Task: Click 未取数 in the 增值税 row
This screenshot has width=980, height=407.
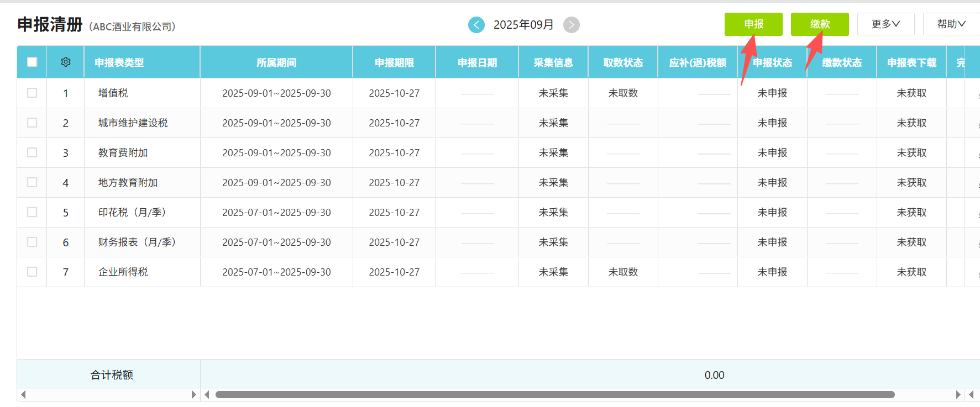Action: [x=623, y=93]
